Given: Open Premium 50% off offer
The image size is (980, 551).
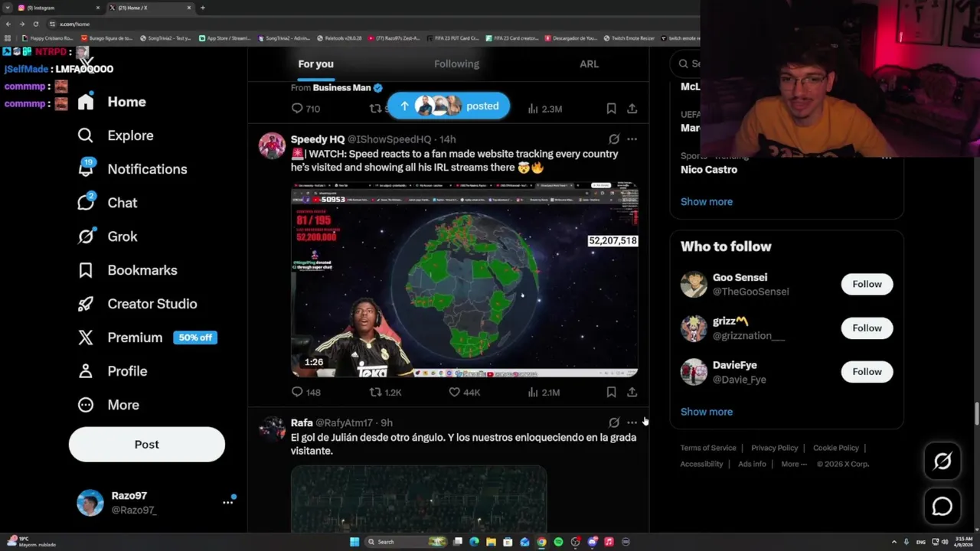Looking at the screenshot, I should pos(147,337).
